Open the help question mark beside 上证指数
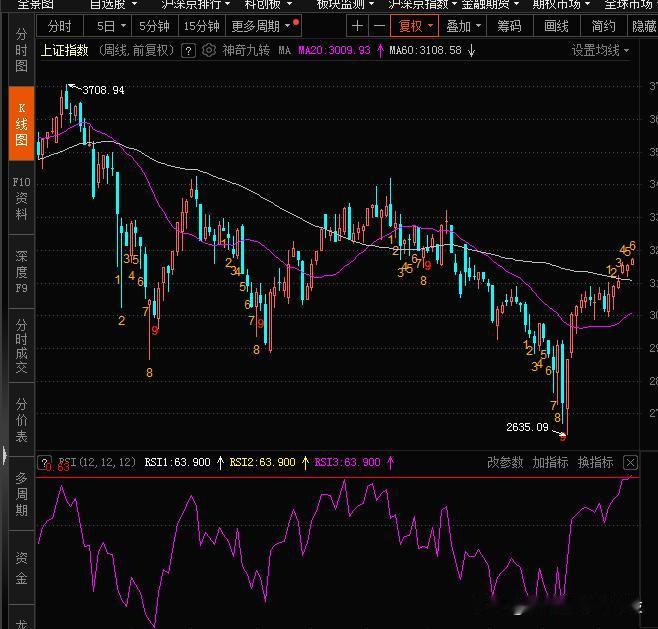The image size is (658, 629). click(188, 51)
